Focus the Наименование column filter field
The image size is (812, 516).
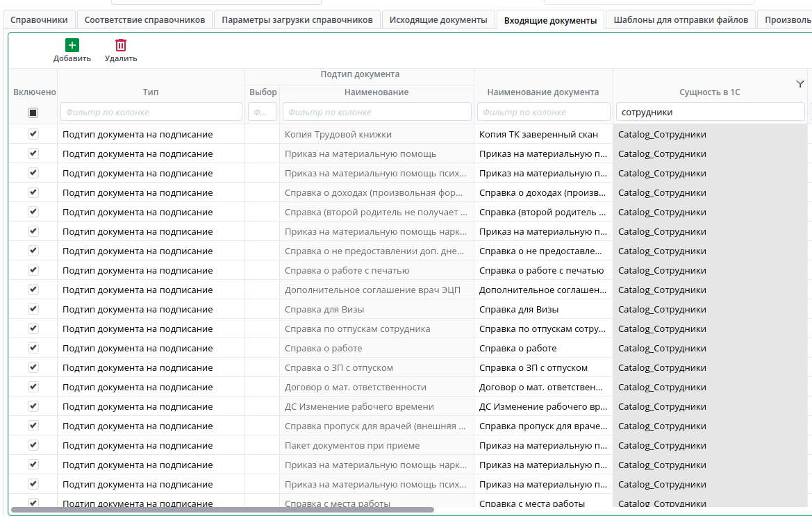pos(377,112)
